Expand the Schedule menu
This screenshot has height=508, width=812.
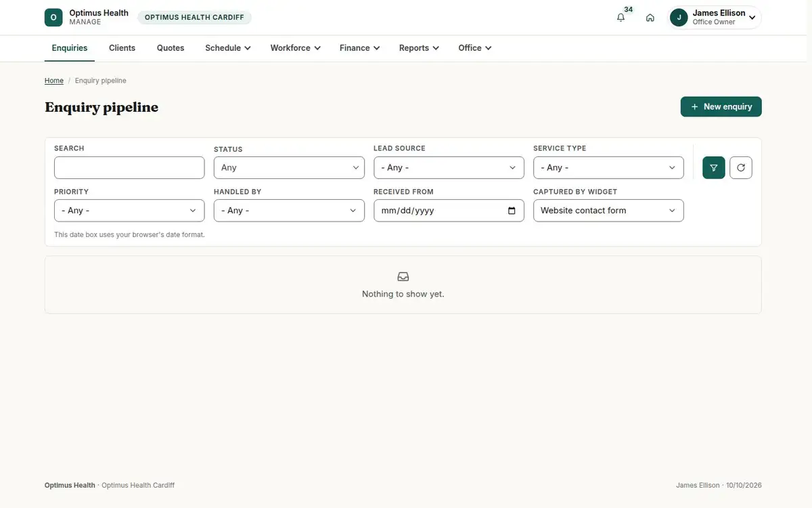(228, 48)
